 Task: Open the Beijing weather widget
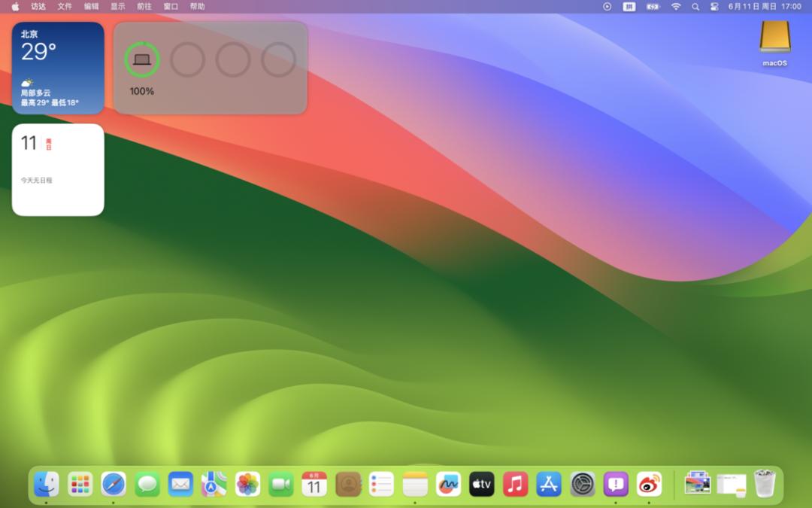pos(58,68)
